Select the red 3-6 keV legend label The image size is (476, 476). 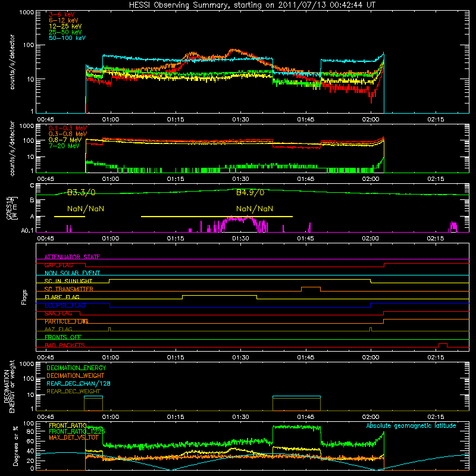click(x=62, y=14)
